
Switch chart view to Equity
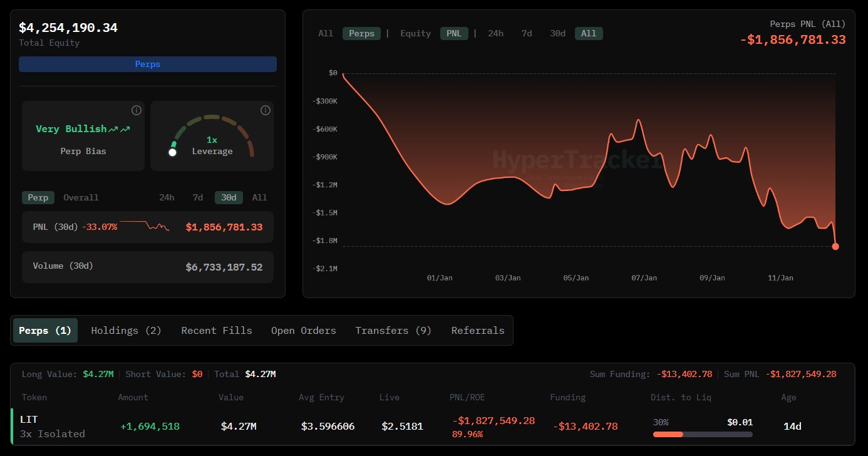pos(415,33)
